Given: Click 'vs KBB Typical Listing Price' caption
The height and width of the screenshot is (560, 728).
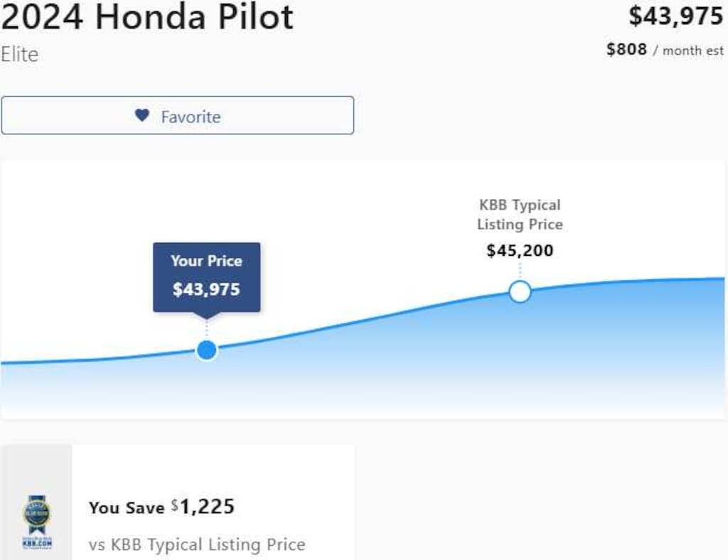Looking at the screenshot, I should [197, 544].
